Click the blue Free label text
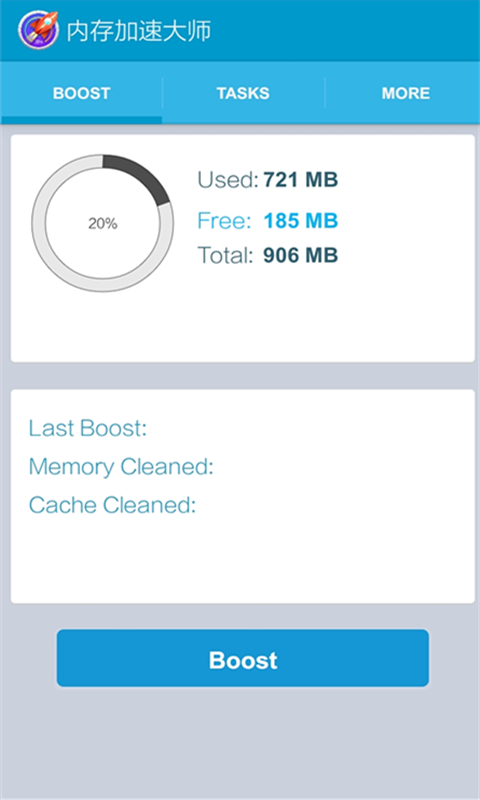 224,221
